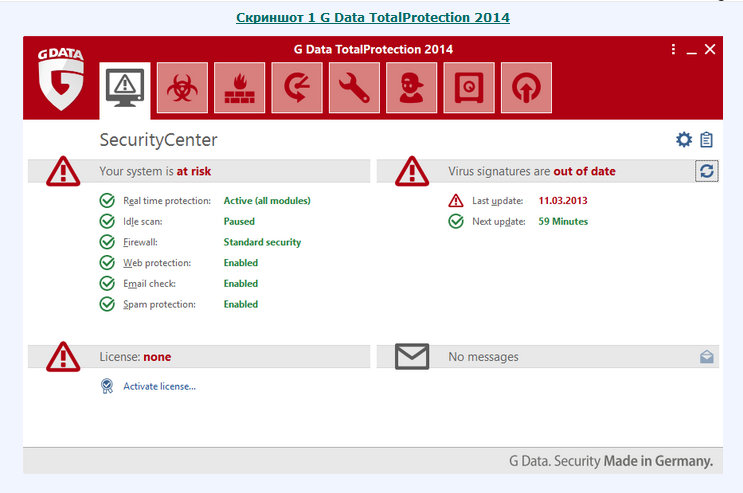The height and width of the screenshot is (493, 743).
Task: Open the three-dot window menu
Action: coord(673,49)
